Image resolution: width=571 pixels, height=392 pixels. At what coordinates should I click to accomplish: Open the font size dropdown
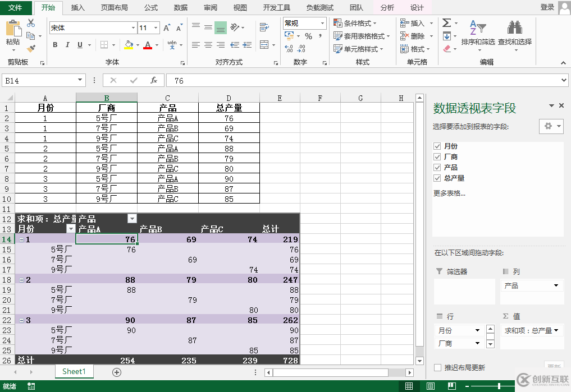pyautogui.click(x=156, y=27)
